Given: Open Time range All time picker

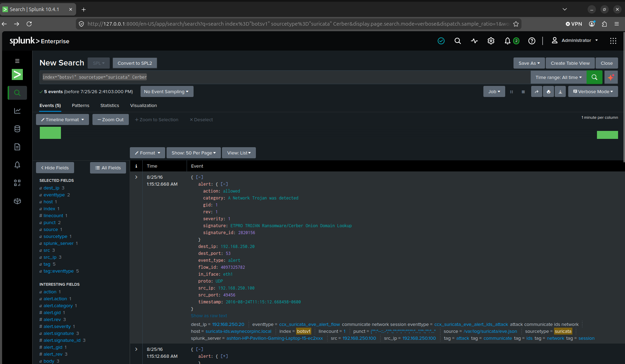Looking at the screenshot, I should pyautogui.click(x=559, y=77).
